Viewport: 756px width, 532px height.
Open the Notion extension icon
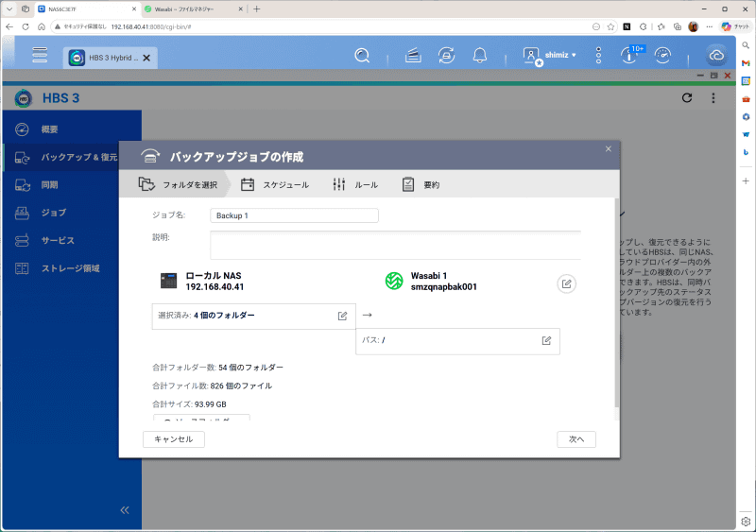coord(627,27)
